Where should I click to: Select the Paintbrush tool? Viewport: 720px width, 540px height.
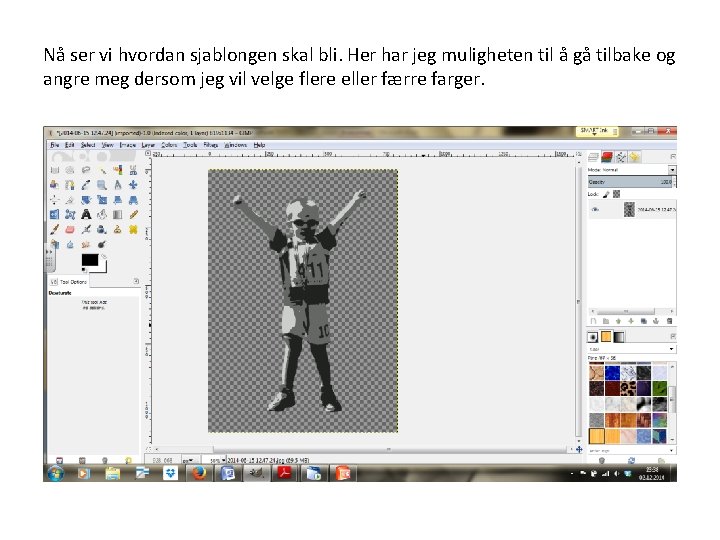point(55,229)
